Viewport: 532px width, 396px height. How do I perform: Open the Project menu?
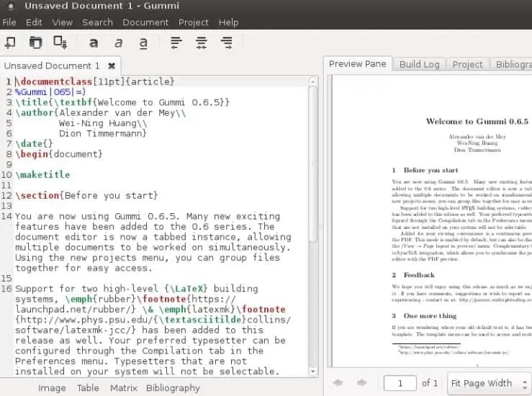tap(194, 22)
